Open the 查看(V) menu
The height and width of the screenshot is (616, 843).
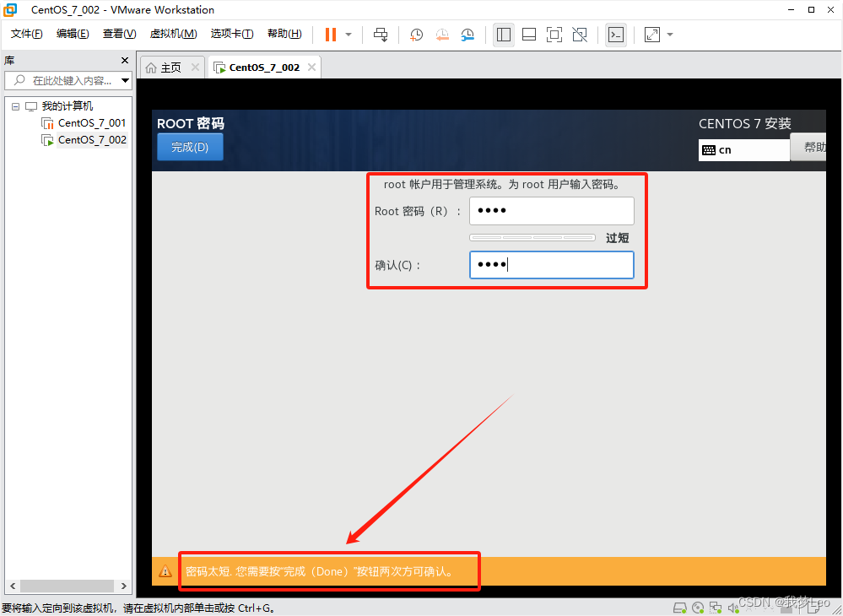(119, 34)
